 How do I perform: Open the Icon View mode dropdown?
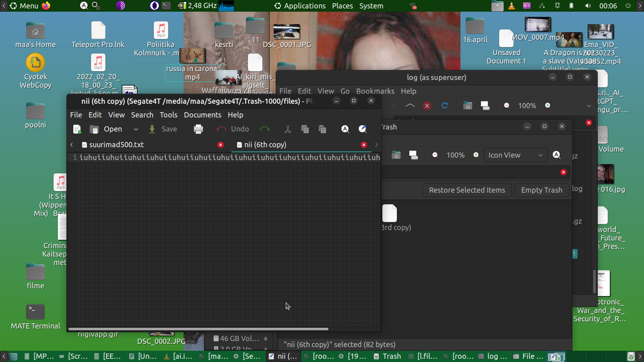(x=515, y=155)
